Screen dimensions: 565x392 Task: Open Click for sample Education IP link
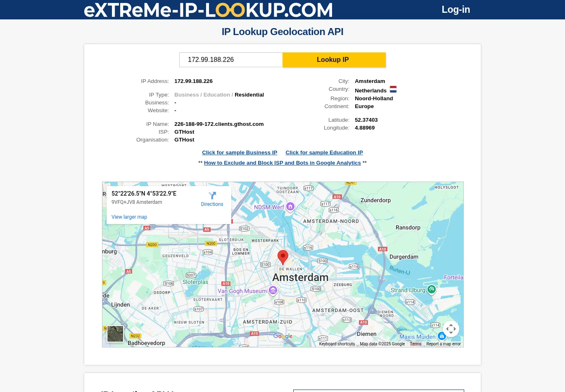pos(324,153)
